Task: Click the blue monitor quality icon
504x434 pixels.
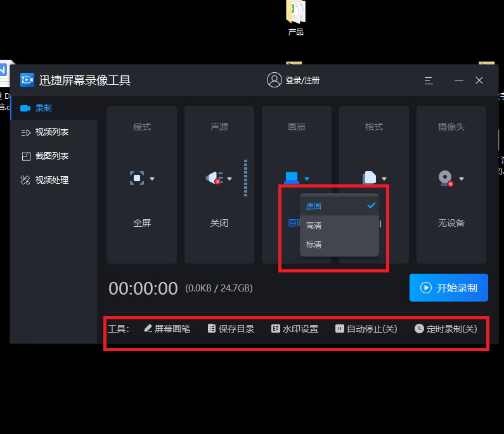Action: (292, 177)
